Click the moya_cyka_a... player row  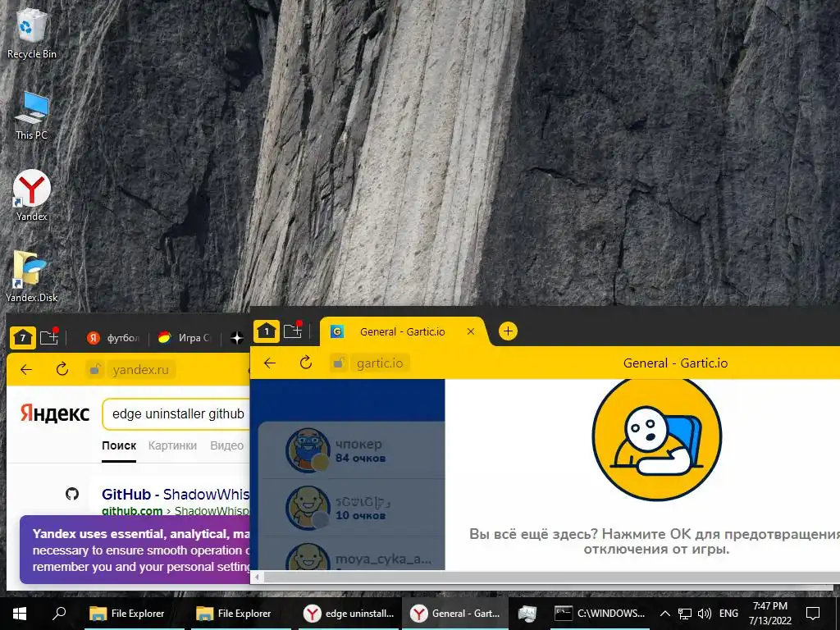(352, 553)
